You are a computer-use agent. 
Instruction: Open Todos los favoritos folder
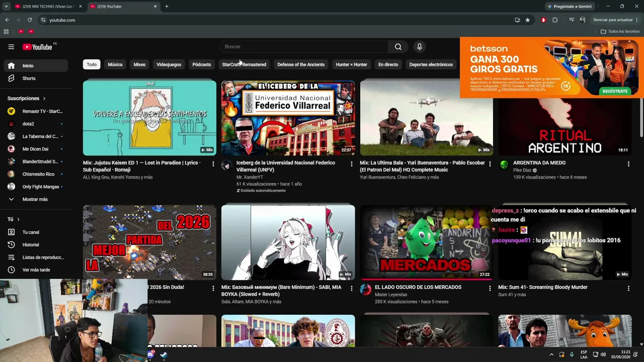[620, 31]
